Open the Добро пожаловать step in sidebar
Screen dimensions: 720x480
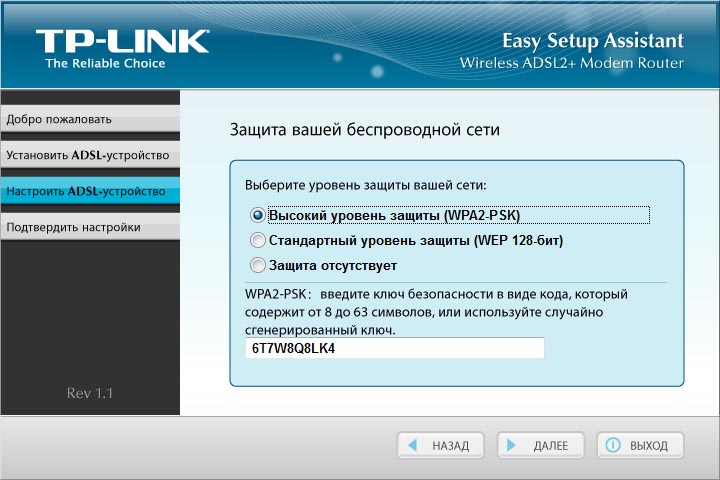pos(88,120)
